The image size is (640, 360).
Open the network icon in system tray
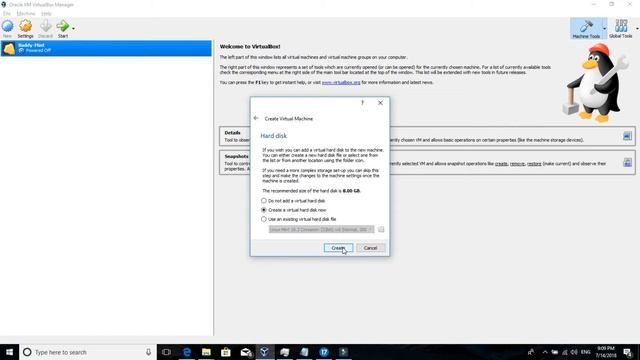coord(564,352)
